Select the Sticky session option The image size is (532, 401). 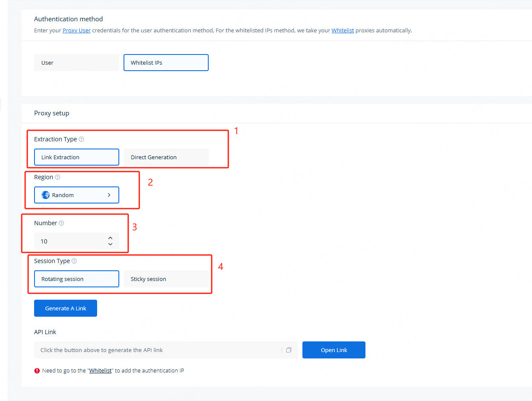[x=166, y=279]
